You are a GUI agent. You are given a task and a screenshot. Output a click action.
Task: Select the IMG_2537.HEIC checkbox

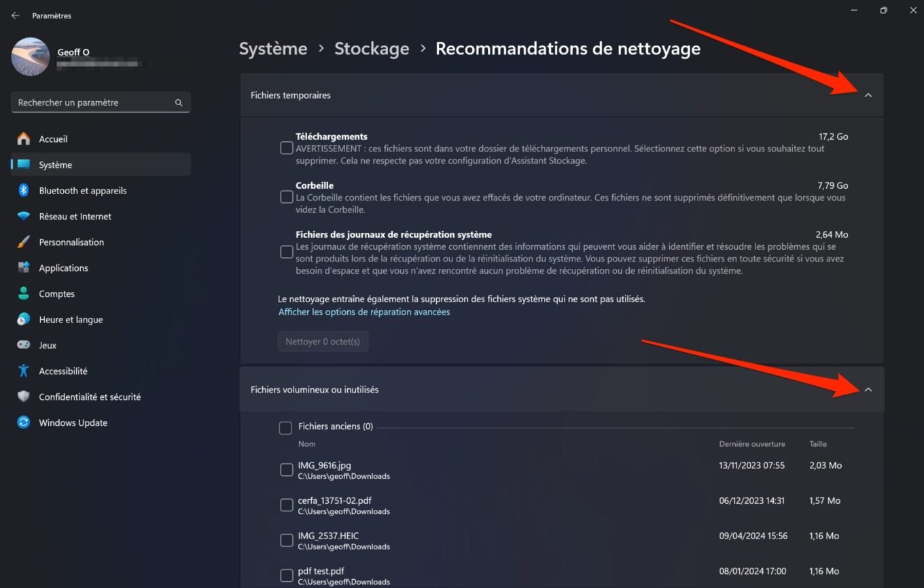click(x=287, y=540)
